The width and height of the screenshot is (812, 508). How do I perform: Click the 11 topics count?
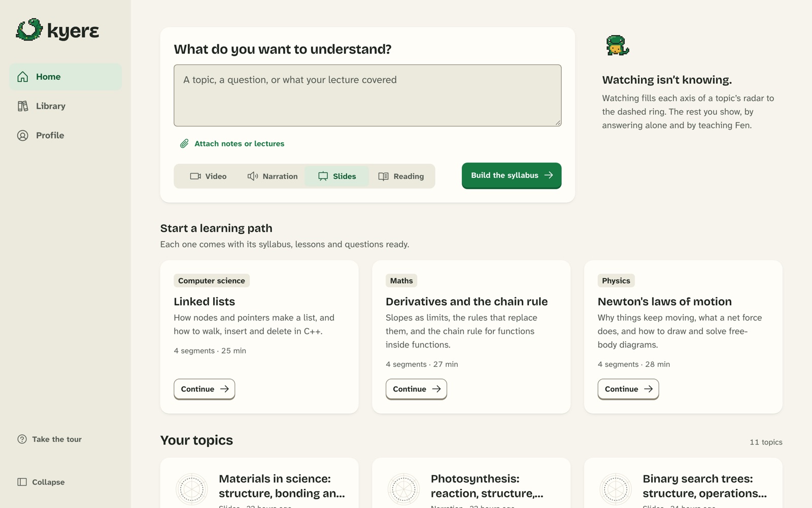pos(766,442)
